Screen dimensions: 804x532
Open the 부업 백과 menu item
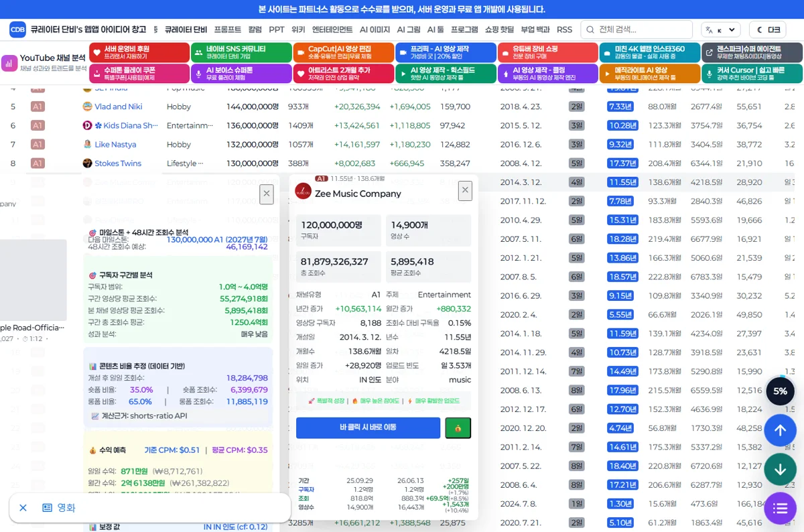click(535, 29)
